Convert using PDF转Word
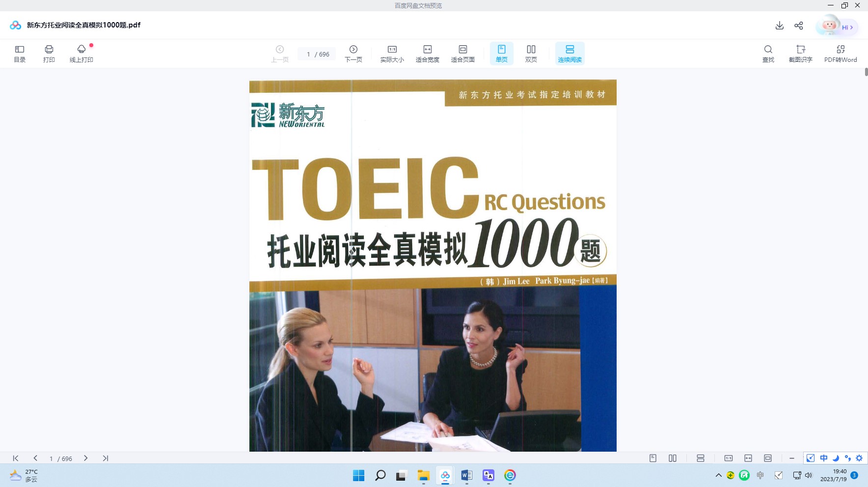The image size is (868, 487). point(841,54)
